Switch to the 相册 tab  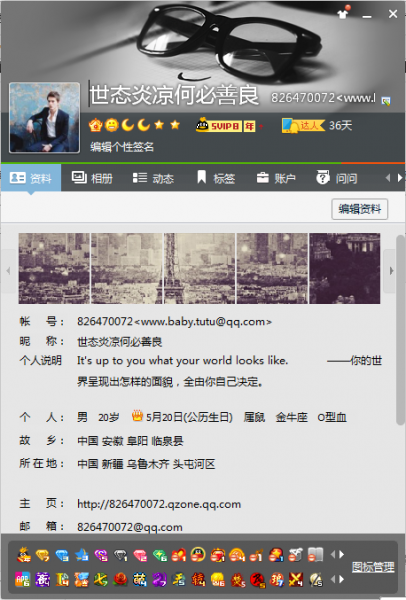pyautogui.click(x=92, y=178)
